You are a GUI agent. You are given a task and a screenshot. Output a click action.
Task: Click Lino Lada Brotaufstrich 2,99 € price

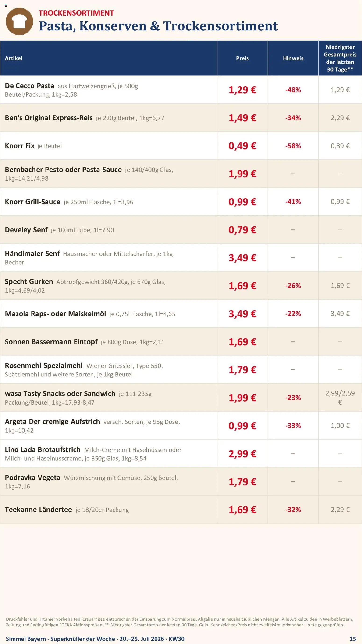click(x=242, y=454)
